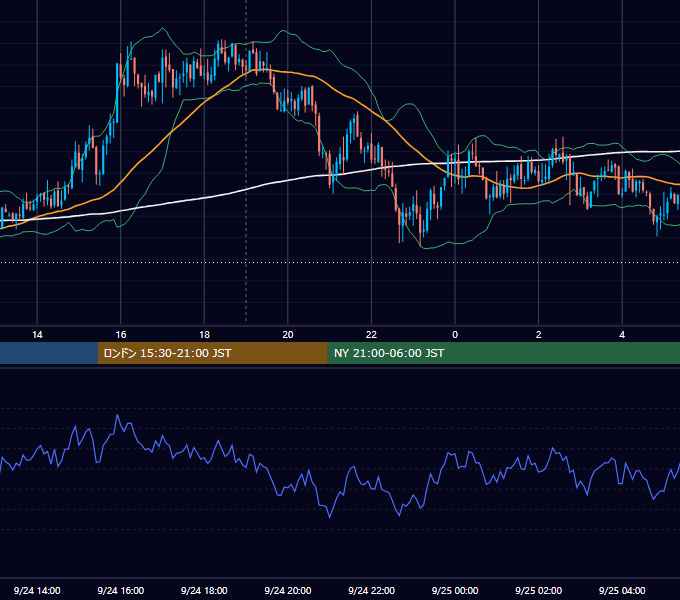Image resolution: width=680 pixels, height=600 pixels.
Task: Click the 22 hour axis label
Action: (x=371, y=335)
